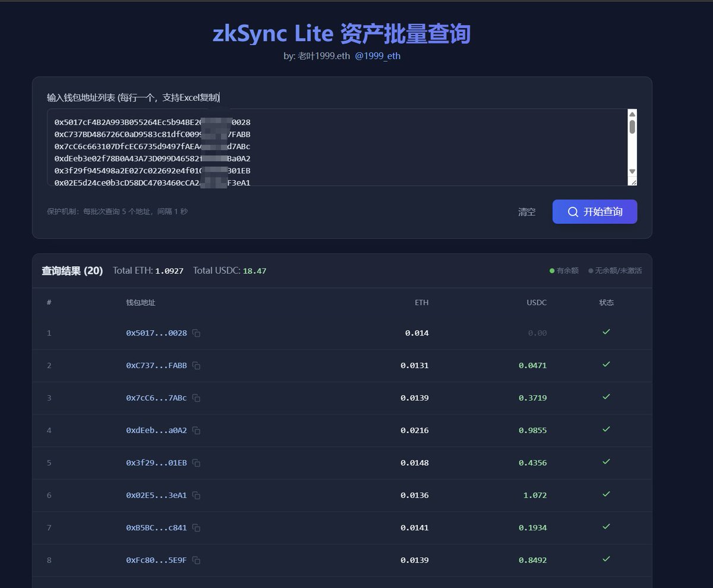The width and height of the screenshot is (713, 588).
Task: Click the status checkmark for 0x7cC6...7ABc
Action: (606, 397)
